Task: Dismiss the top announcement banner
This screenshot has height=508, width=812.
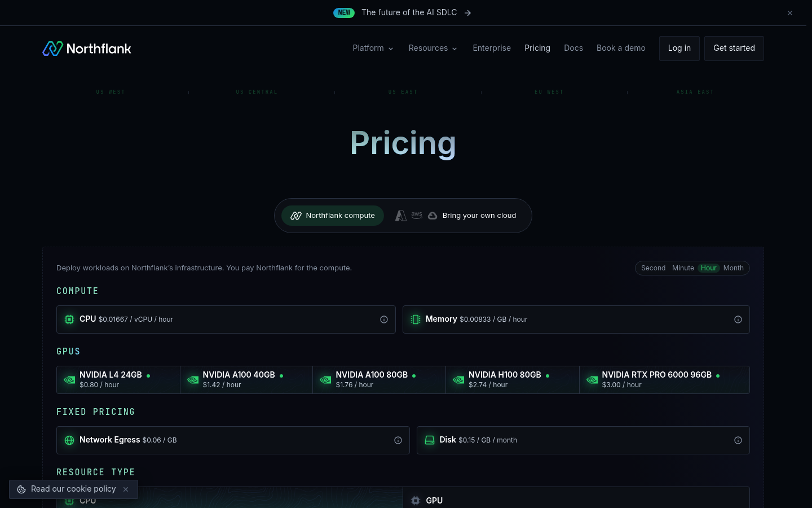Action: (790, 13)
